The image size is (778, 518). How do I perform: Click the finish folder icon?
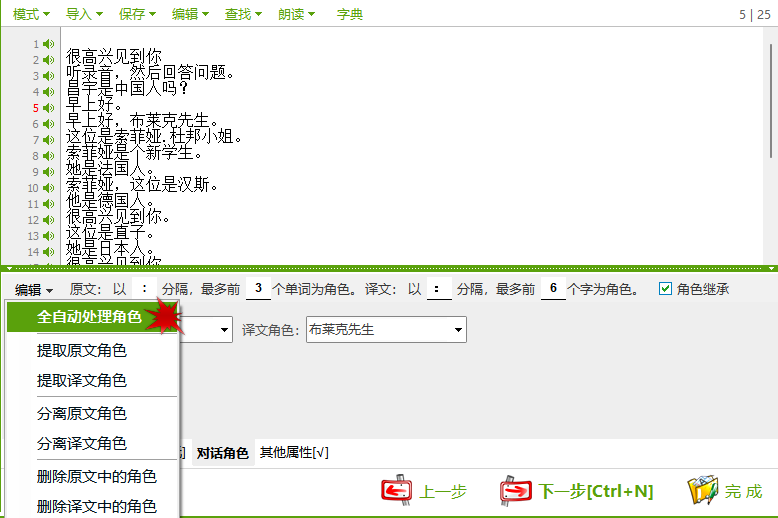click(x=703, y=491)
